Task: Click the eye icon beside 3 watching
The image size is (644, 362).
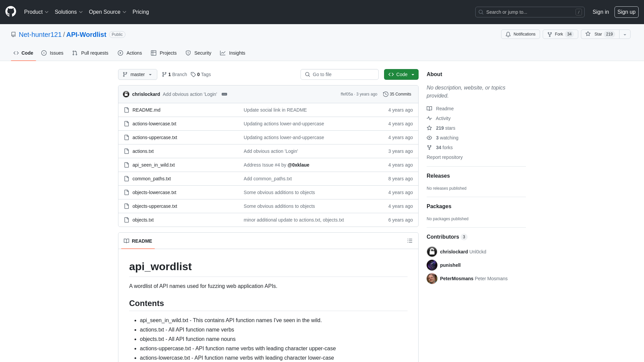Action: click(429, 138)
